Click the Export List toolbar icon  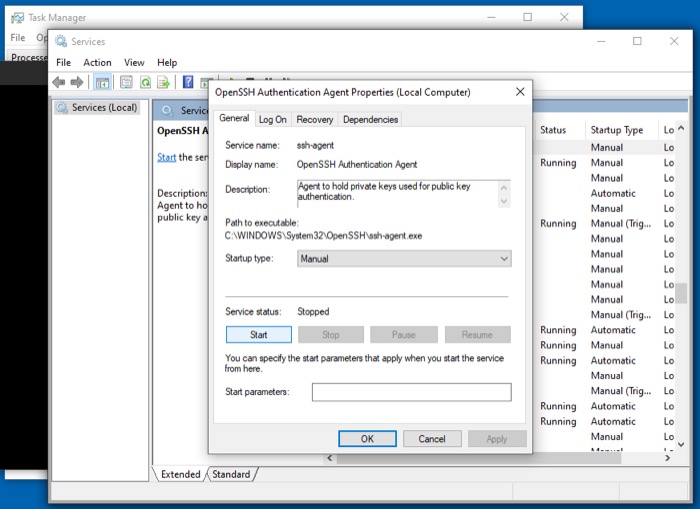163,82
